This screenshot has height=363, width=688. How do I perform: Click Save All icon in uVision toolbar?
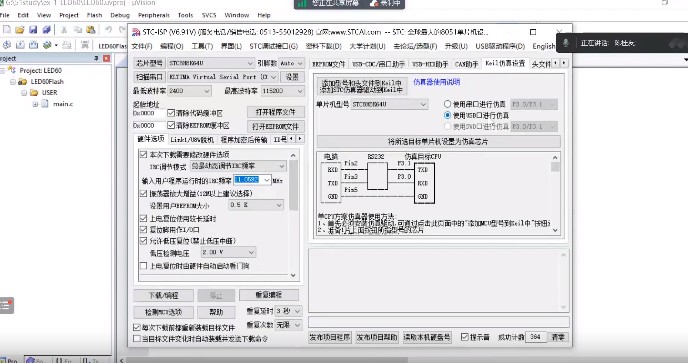tap(46, 30)
